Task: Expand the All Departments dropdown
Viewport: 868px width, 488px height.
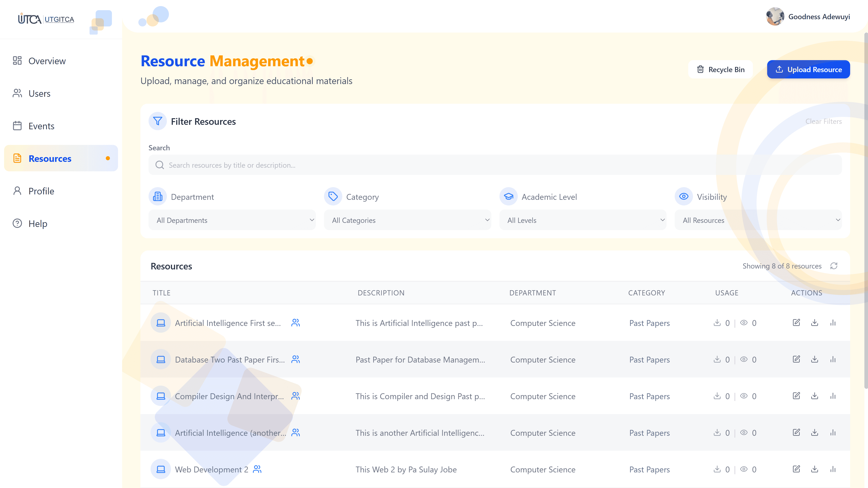Action: pos(232,220)
